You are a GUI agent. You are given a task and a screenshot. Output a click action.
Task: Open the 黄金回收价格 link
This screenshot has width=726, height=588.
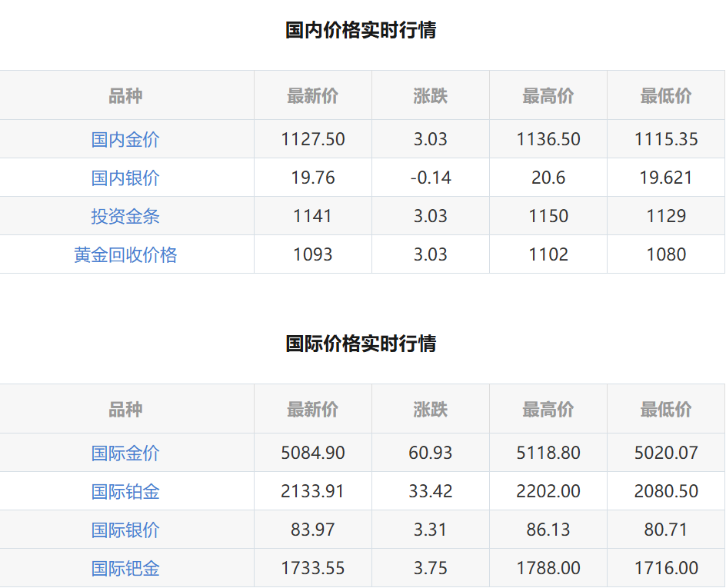(x=125, y=254)
